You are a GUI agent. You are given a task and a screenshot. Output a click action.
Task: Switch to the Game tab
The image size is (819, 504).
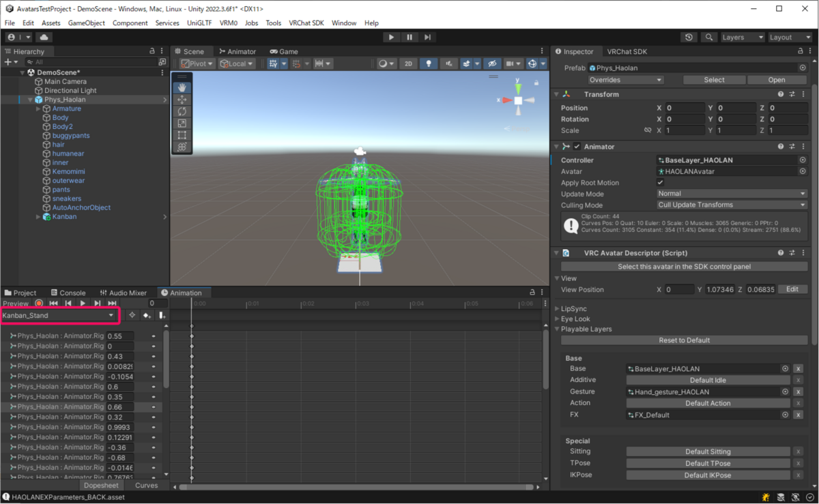[x=283, y=51]
